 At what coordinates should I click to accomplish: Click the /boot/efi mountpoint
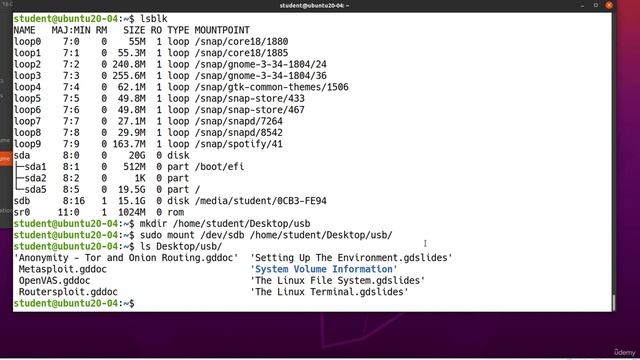219,167
